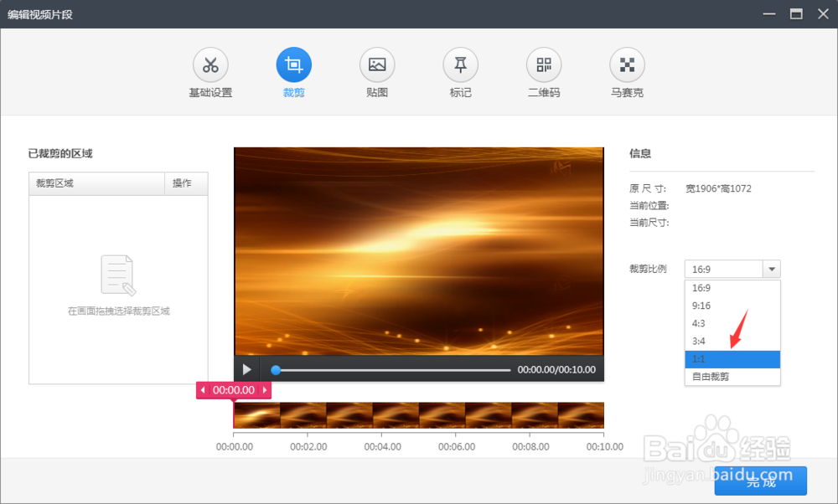Click the last timeline thumbnail frame

[x=581, y=415]
